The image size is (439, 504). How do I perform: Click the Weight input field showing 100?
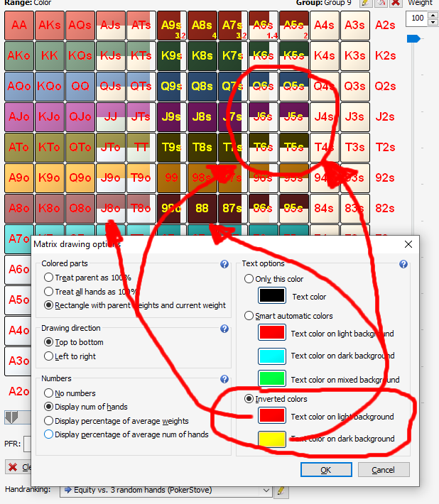click(x=418, y=18)
